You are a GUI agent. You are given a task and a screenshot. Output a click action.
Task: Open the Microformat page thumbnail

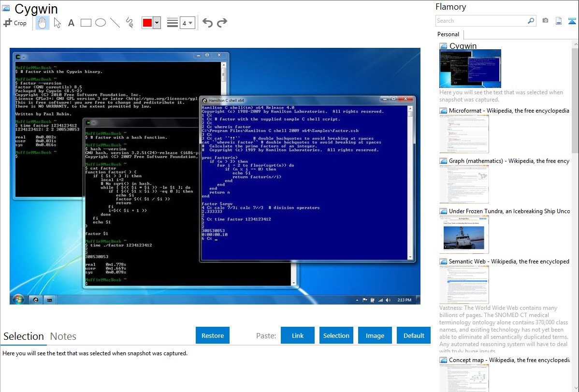(x=464, y=134)
